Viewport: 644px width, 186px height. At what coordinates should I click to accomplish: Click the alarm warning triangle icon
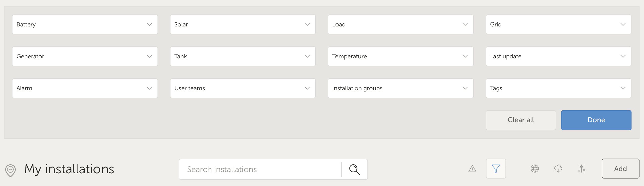[472, 169]
